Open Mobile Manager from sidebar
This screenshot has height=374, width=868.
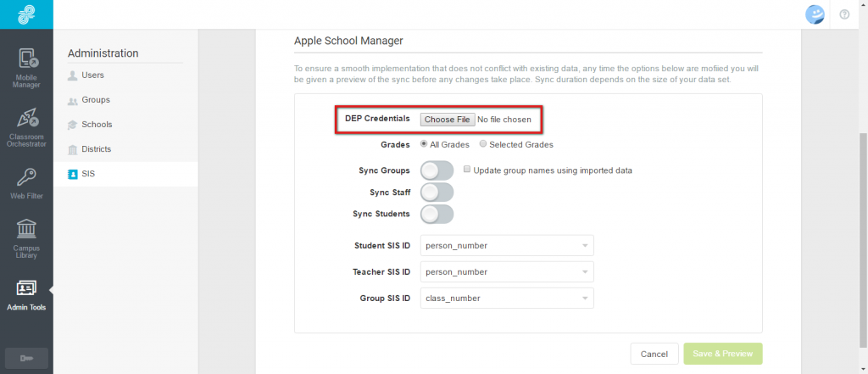[x=26, y=68]
